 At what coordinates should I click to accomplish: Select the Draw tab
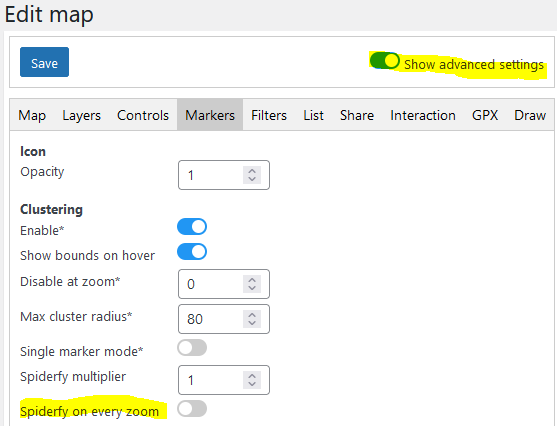coord(530,115)
